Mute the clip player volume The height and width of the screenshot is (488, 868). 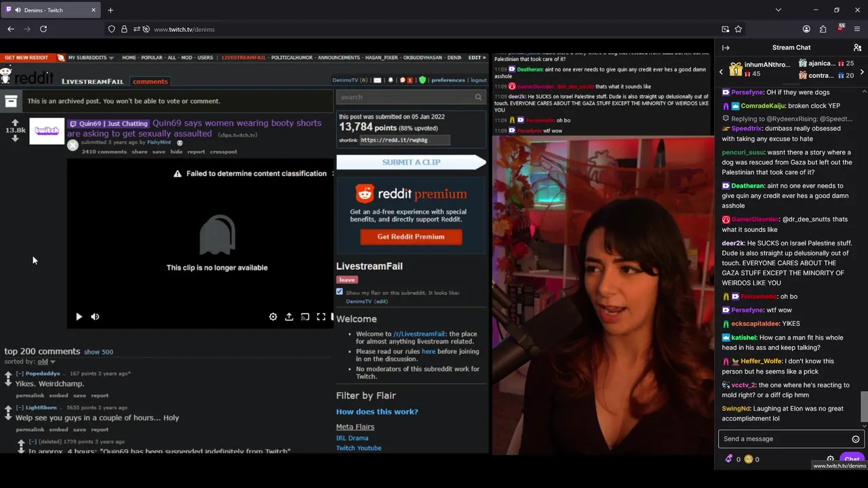coord(95,317)
